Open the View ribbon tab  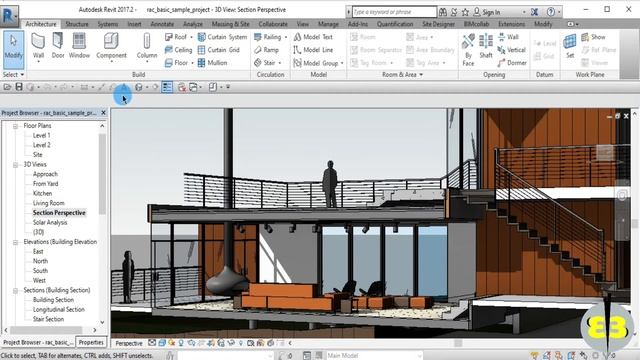(x=302, y=24)
